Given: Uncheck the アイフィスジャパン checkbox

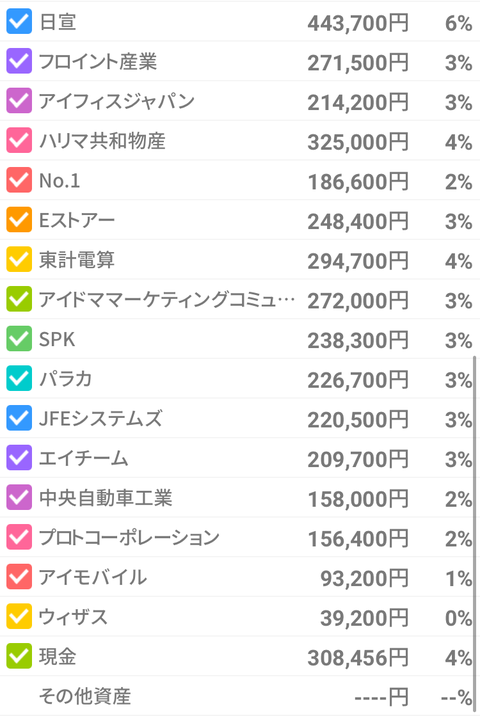Looking at the screenshot, I should 19,101.
